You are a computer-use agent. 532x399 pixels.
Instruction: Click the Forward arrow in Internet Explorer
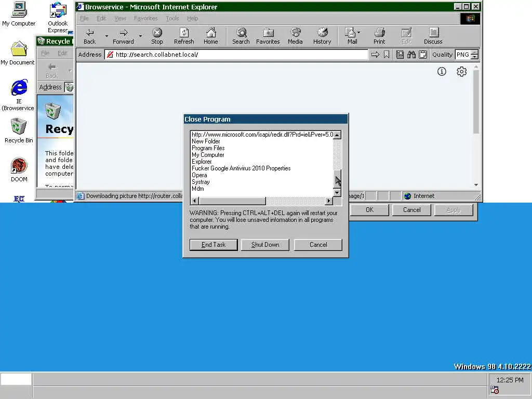[x=123, y=36]
